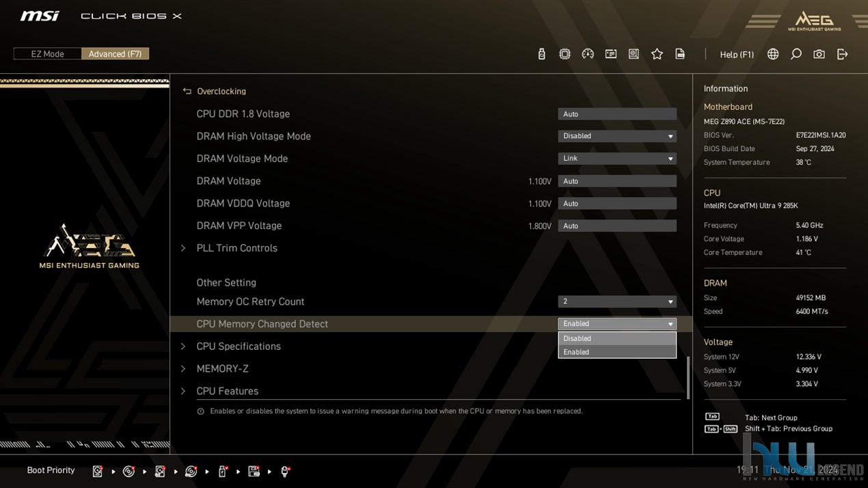
Task: Open the change log document icon
Action: click(x=680, y=54)
